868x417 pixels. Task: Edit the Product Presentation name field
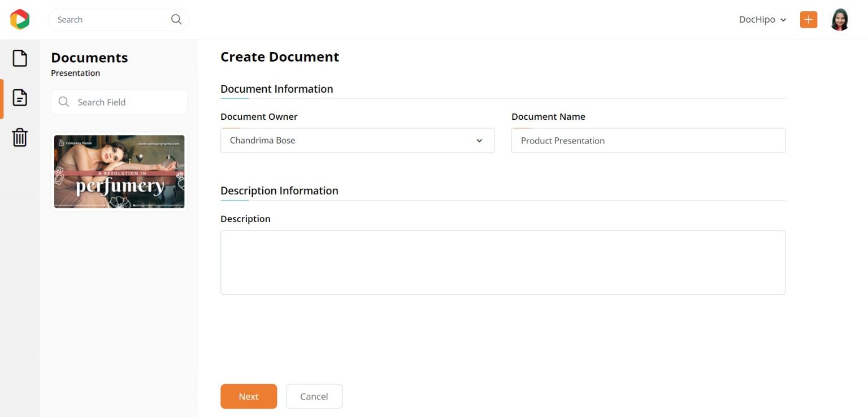point(648,140)
